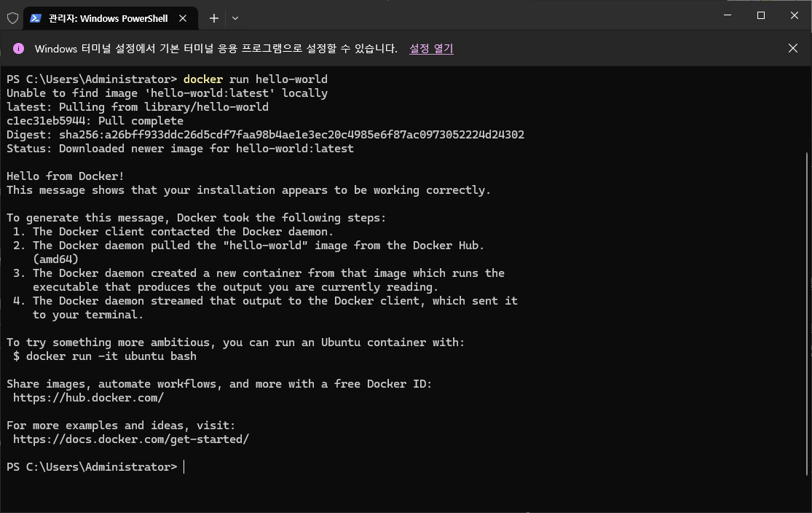
Task: Click step 3 'daemon created a new container' line
Action: (x=259, y=273)
